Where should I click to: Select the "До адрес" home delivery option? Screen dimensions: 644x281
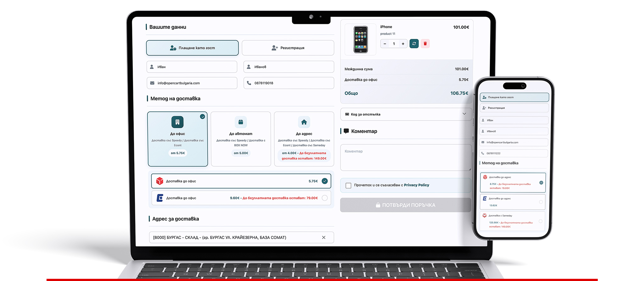(x=304, y=139)
